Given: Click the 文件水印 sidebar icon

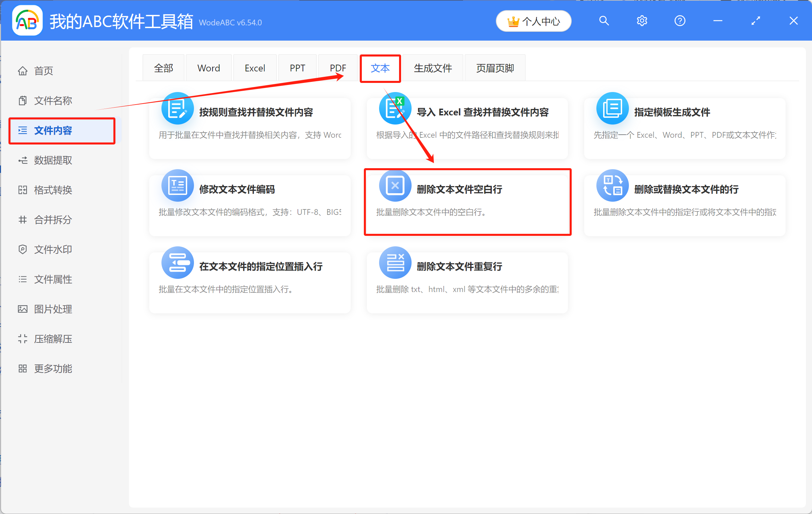Looking at the screenshot, I should [53, 249].
